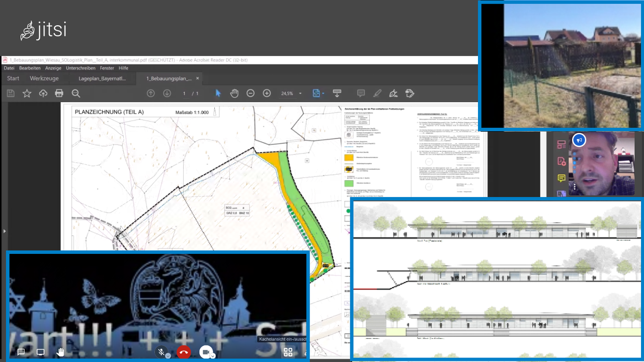The image size is (644, 362).
Task: Switch to the Lageplan_Bayernatl... tab
Action: click(x=102, y=78)
